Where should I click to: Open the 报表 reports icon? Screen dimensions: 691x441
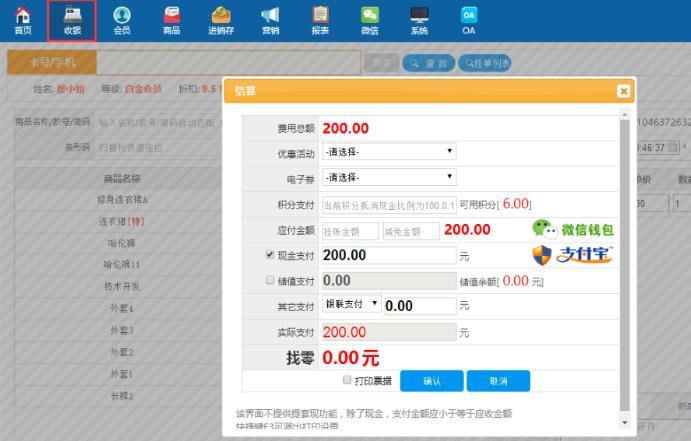point(320,20)
